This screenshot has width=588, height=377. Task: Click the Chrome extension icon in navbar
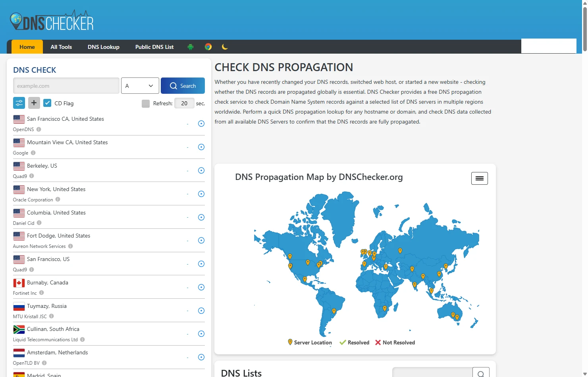pyautogui.click(x=208, y=46)
